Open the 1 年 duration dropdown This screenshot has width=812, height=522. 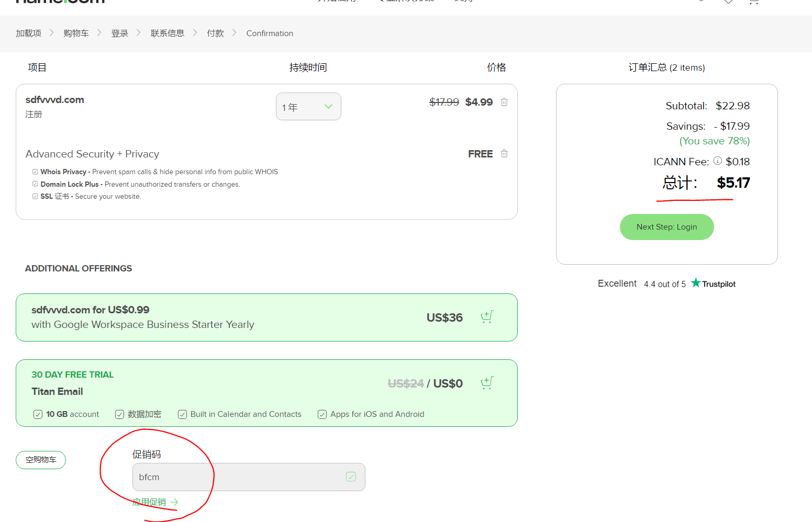(x=308, y=106)
